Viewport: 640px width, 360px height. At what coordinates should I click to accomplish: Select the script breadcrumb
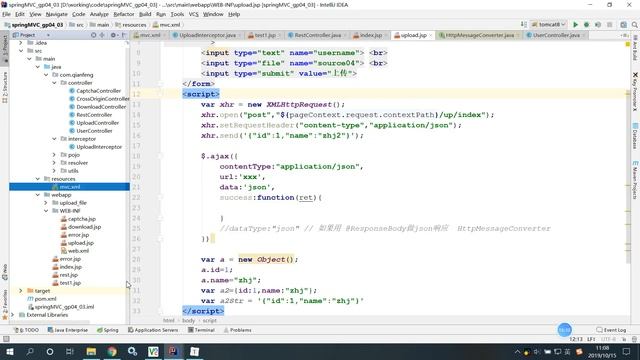tap(210, 321)
